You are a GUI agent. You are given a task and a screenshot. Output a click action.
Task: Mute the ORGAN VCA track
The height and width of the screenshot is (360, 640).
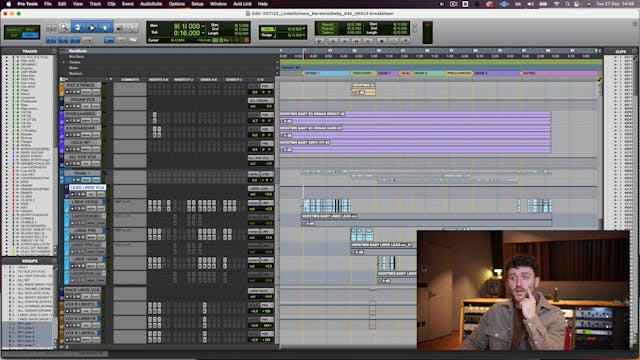pyautogui.click(x=78, y=106)
